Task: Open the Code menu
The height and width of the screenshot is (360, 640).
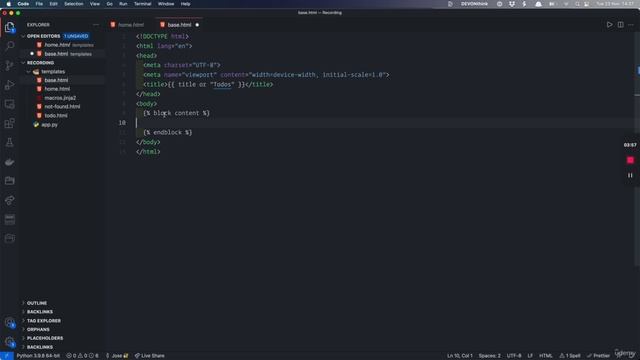Action: (23, 4)
